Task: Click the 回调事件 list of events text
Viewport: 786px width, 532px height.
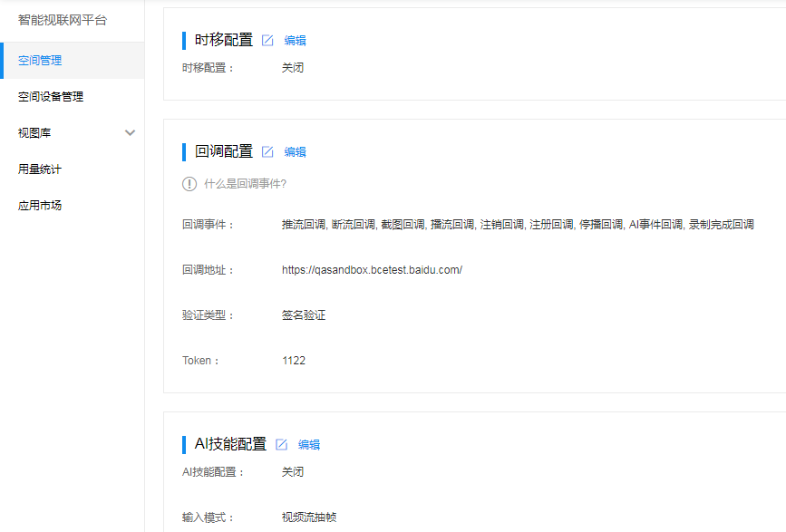Action: click(518, 225)
